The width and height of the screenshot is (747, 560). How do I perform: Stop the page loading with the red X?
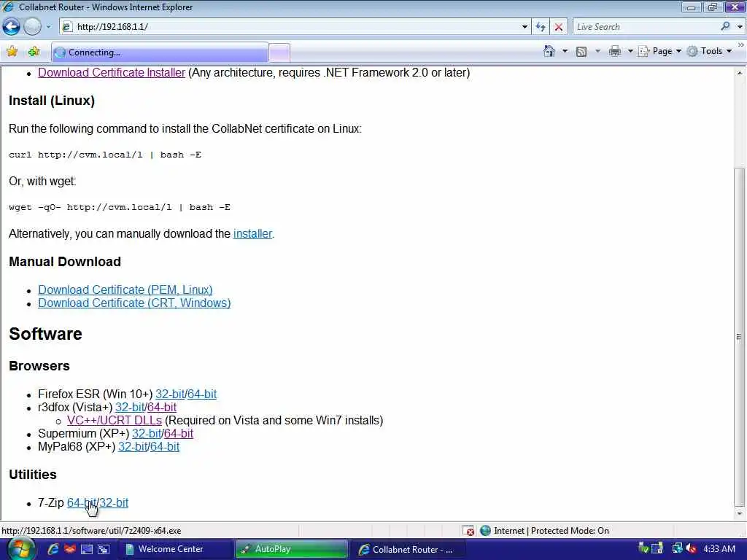coord(558,27)
